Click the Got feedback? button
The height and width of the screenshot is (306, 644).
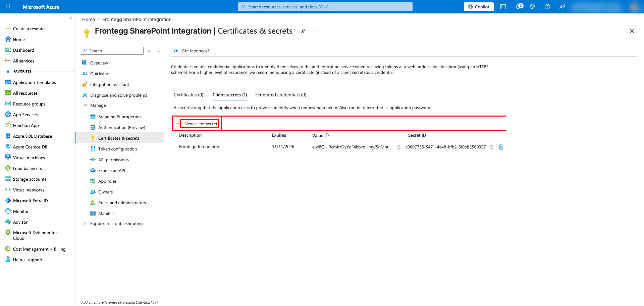(192, 51)
